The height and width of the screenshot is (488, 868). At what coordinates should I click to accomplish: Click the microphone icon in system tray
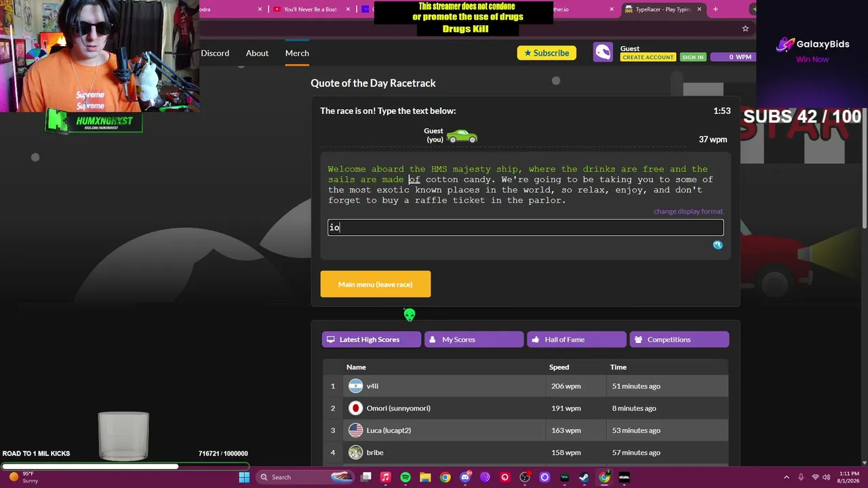(x=801, y=477)
